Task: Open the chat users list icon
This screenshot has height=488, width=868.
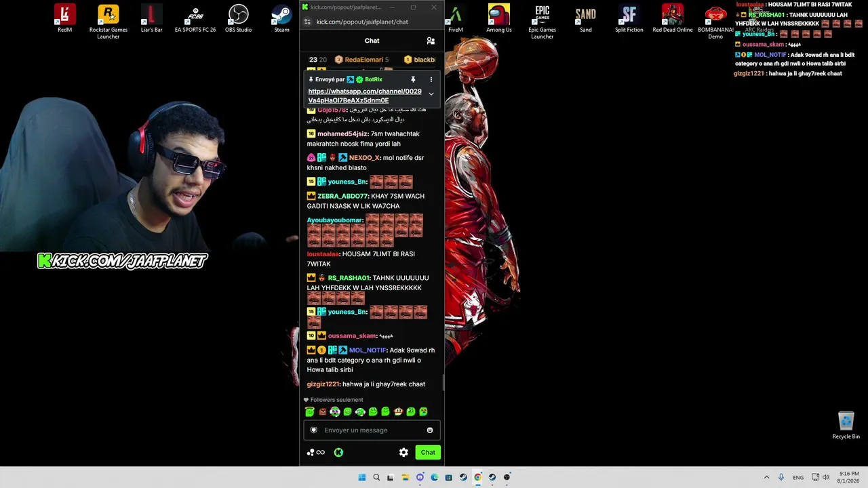Action: pyautogui.click(x=431, y=41)
